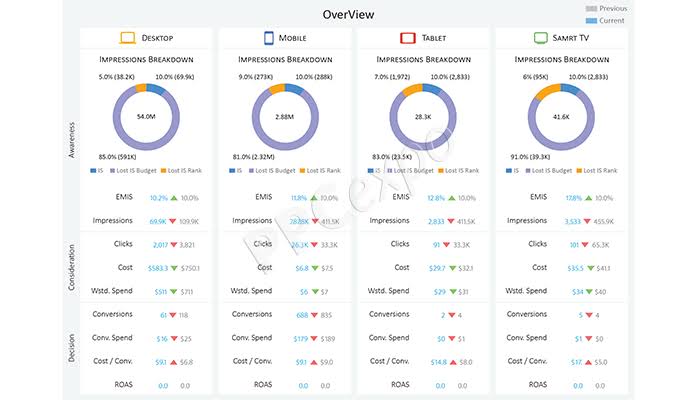Click Tablet 83.0% (23.5K) chart label

pos(392,157)
